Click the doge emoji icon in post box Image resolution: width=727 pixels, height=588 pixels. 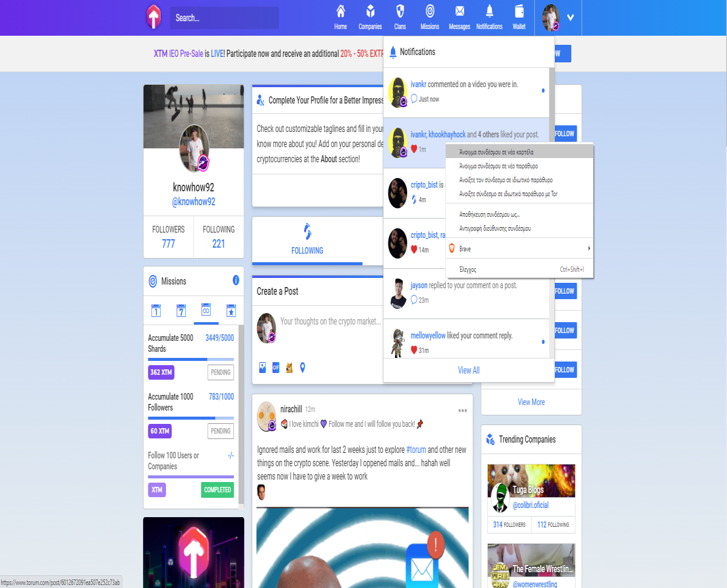coord(289,367)
